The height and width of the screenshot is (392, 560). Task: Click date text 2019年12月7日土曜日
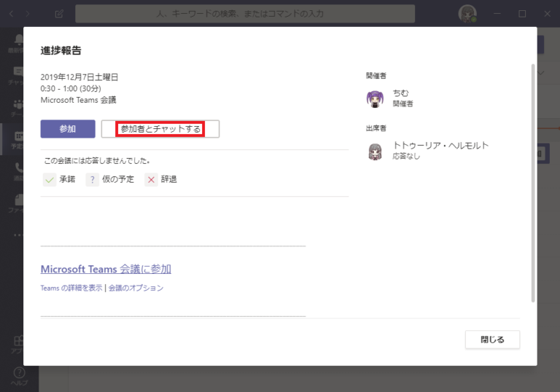pyautogui.click(x=79, y=77)
